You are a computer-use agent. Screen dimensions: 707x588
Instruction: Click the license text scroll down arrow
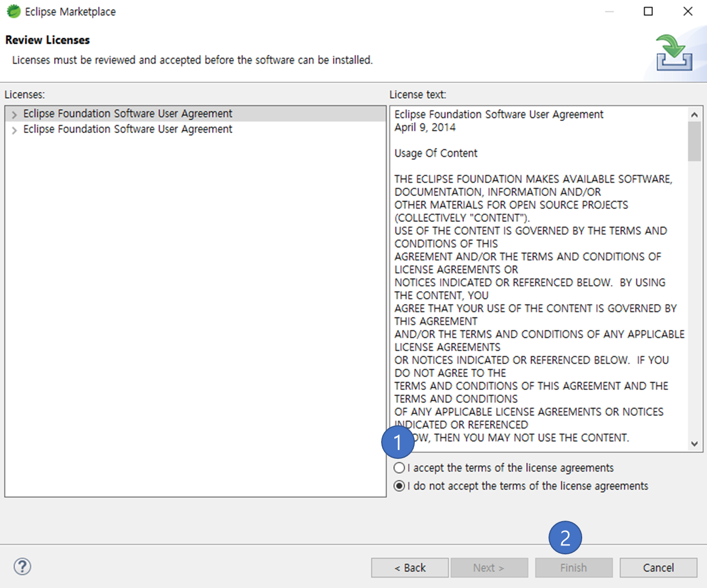[694, 444]
